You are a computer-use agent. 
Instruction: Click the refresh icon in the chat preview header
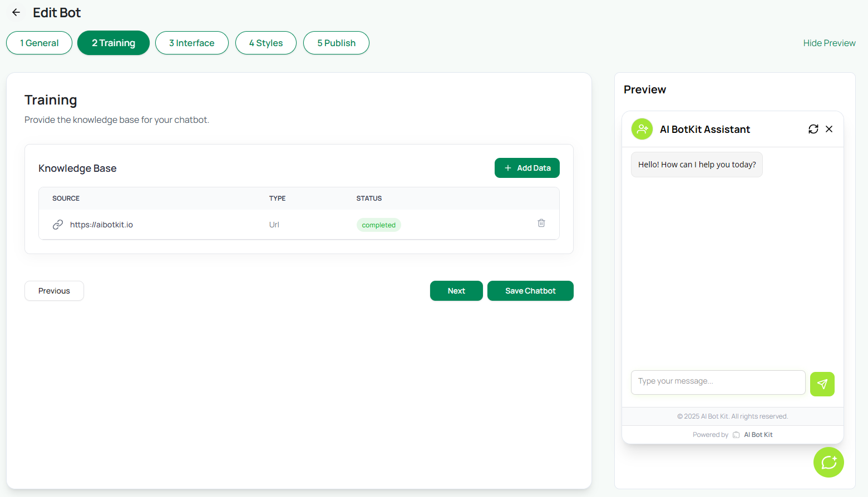(813, 128)
